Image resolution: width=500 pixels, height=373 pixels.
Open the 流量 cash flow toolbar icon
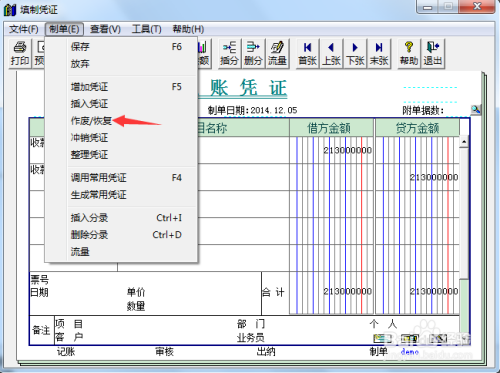(x=277, y=53)
